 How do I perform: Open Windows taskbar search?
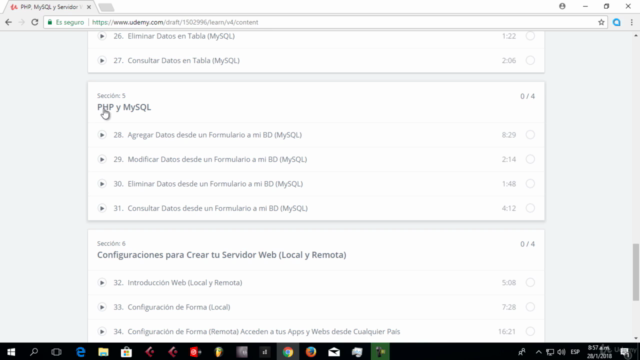pyautogui.click(x=34, y=352)
